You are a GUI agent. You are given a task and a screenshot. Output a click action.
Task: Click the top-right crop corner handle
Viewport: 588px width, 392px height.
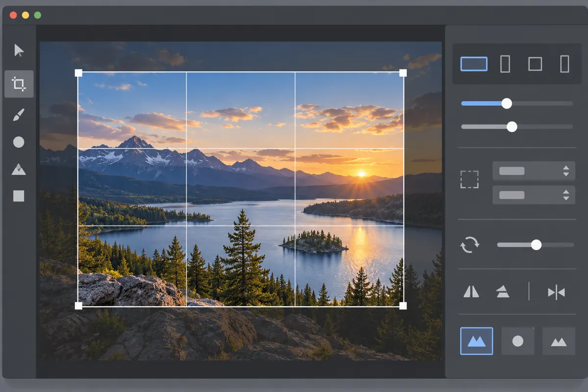pos(403,73)
